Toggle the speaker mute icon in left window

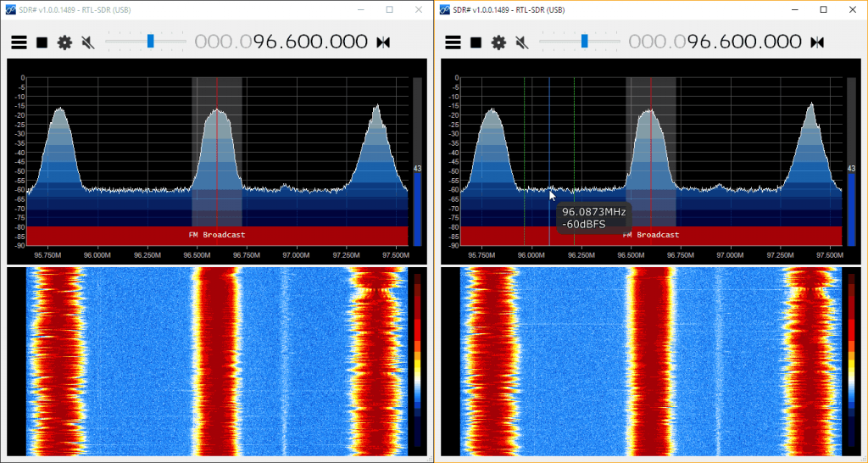coord(87,42)
